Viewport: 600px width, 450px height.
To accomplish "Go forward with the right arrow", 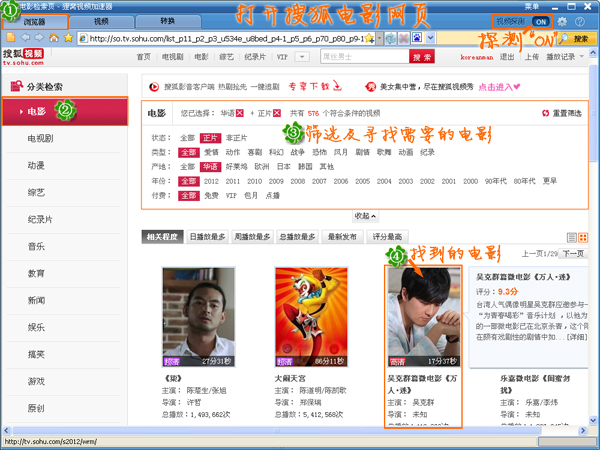I will point(39,38).
